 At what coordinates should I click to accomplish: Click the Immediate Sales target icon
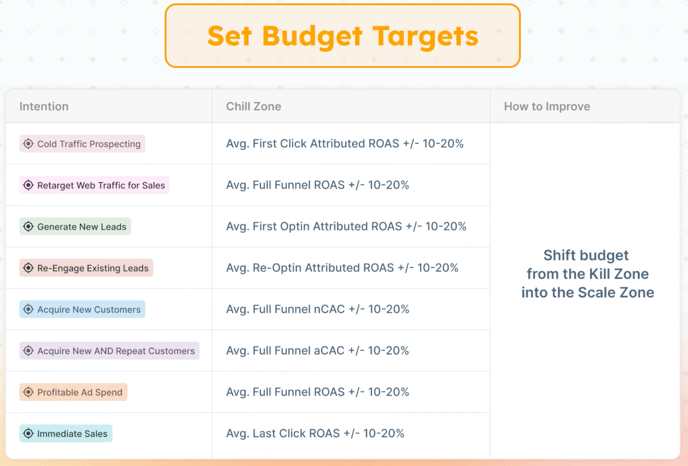(28, 434)
